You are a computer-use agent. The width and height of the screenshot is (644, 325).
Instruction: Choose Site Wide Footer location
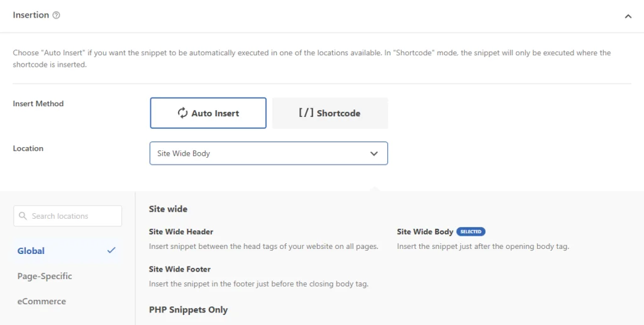(x=180, y=269)
